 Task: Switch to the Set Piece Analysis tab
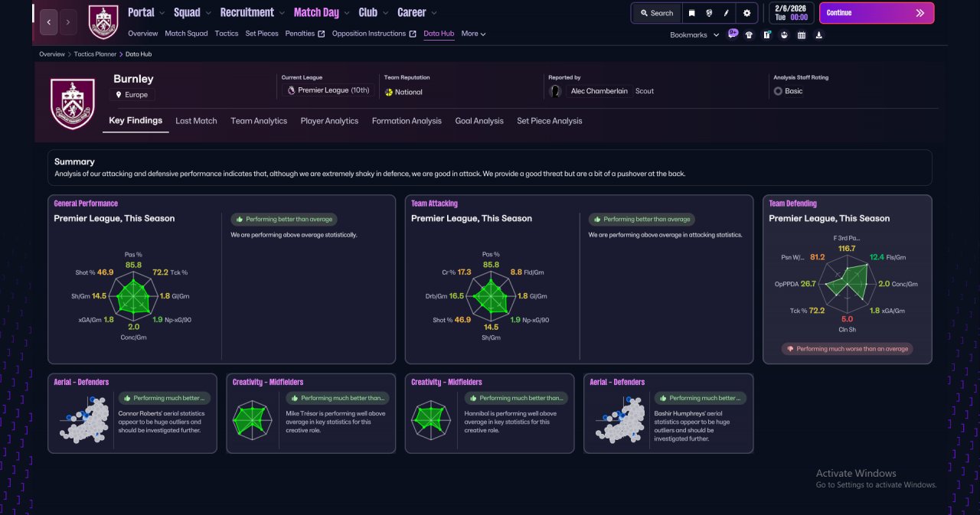coord(549,121)
